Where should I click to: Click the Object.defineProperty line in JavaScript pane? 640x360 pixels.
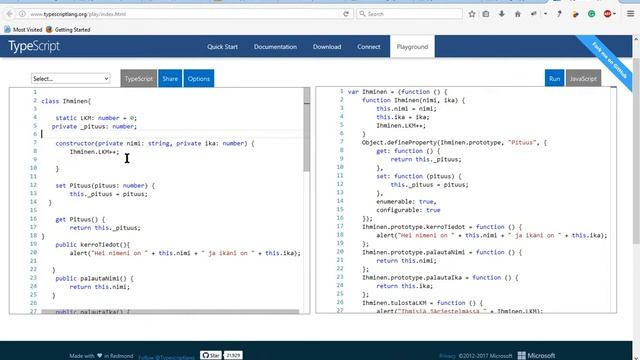454,142
